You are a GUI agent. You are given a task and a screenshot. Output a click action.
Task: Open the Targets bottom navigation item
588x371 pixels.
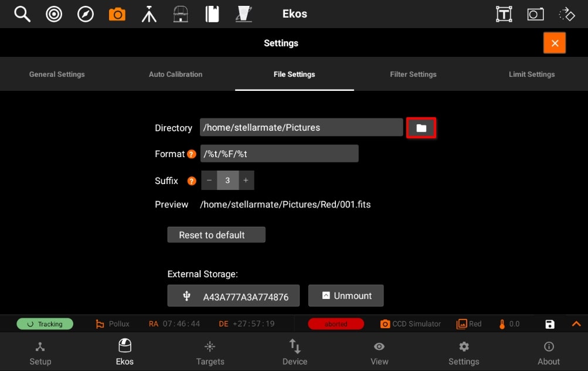(x=210, y=353)
